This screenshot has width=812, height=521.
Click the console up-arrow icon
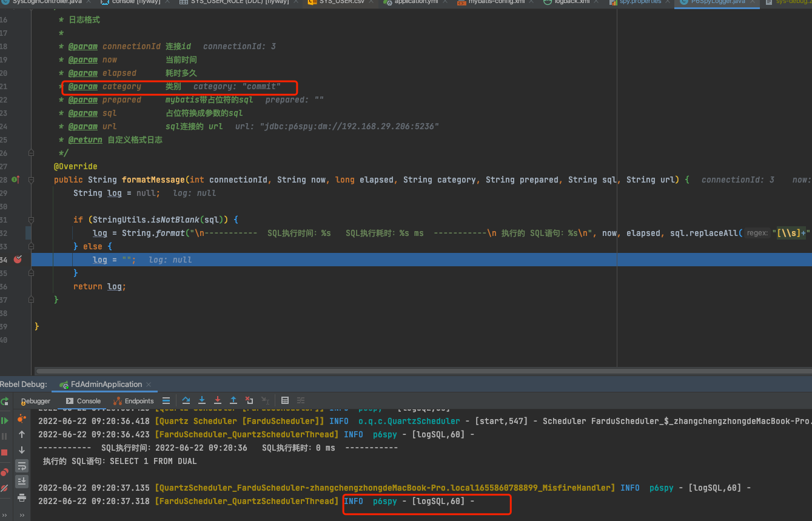22,434
